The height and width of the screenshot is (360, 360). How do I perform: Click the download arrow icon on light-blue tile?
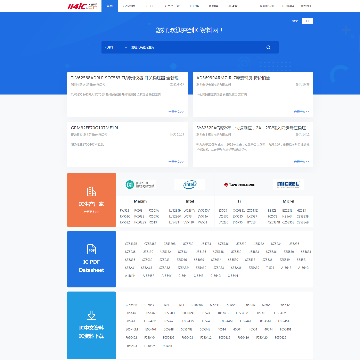[91, 315]
